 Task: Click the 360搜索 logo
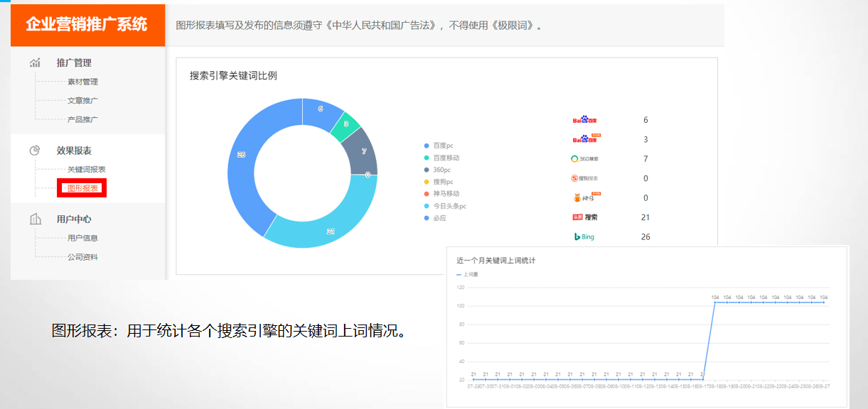pos(584,159)
